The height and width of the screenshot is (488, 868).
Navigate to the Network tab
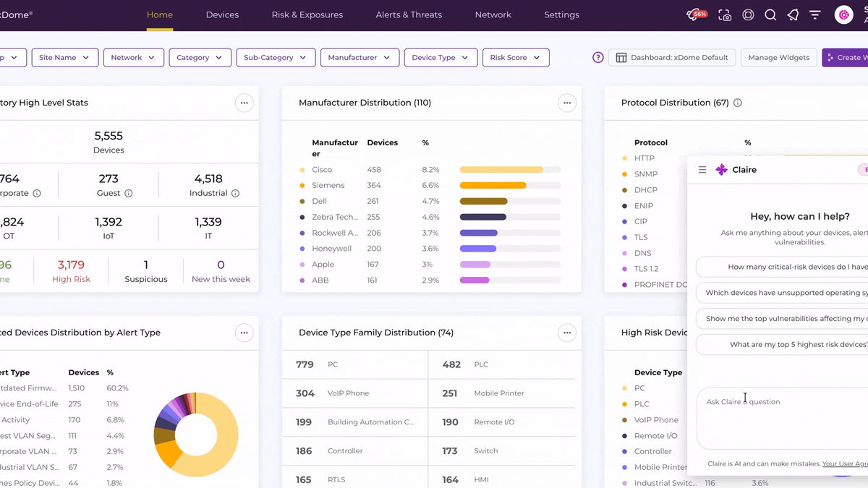point(493,14)
